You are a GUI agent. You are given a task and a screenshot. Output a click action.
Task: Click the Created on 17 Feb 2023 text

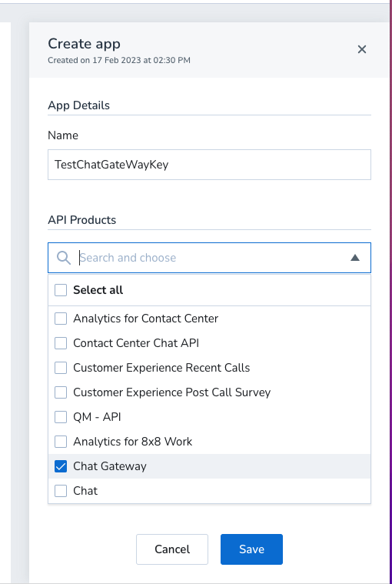pyautogui.click(x=119, y=60)
